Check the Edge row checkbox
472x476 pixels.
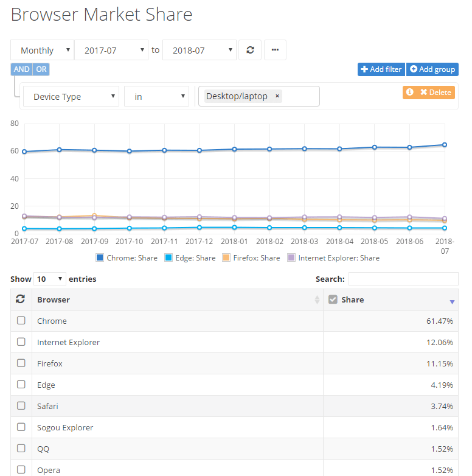tap(21, 384)
